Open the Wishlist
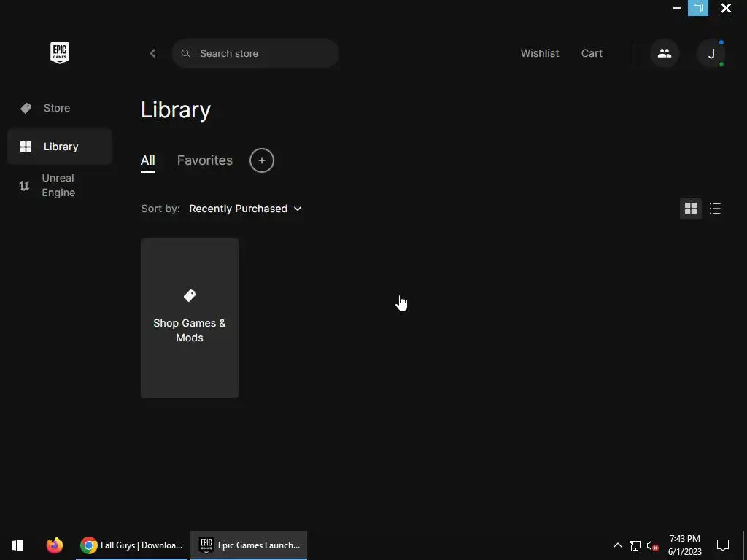The width and height of the screenshot is (747, 560). pyautogui.click(x=540, y=53)
